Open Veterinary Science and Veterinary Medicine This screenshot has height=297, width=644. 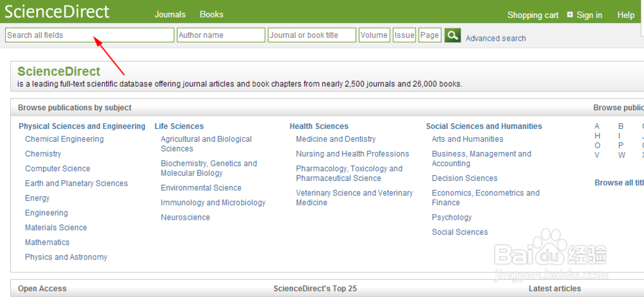pos(354,198)
